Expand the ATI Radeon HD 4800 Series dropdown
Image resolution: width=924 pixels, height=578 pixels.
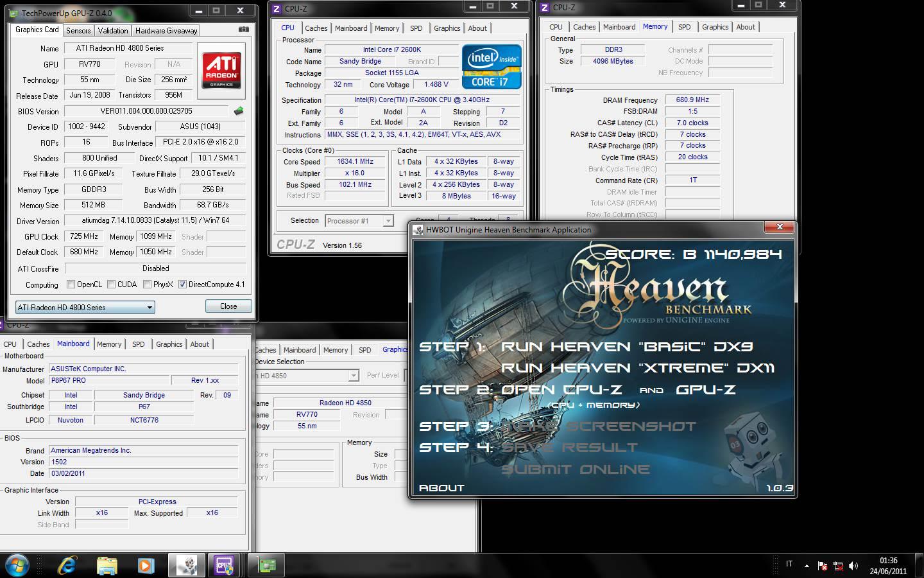pos(85,308)
